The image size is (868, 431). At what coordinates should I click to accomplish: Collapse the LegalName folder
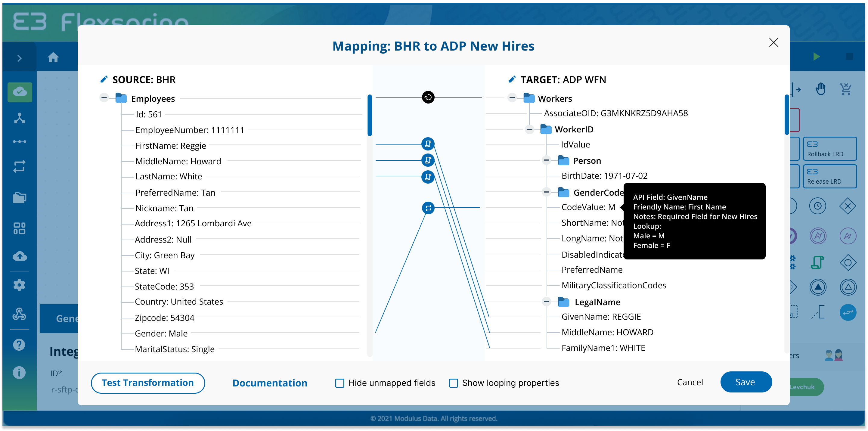(547, 301)
